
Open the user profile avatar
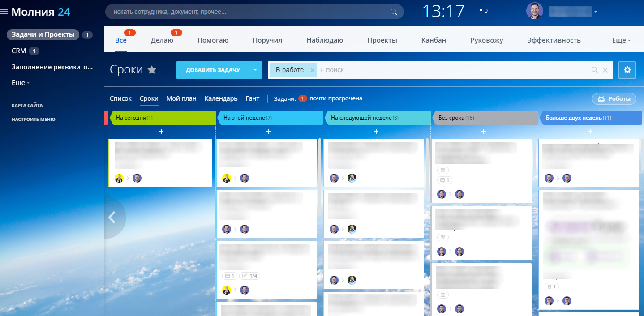click(x=535, y=11)
